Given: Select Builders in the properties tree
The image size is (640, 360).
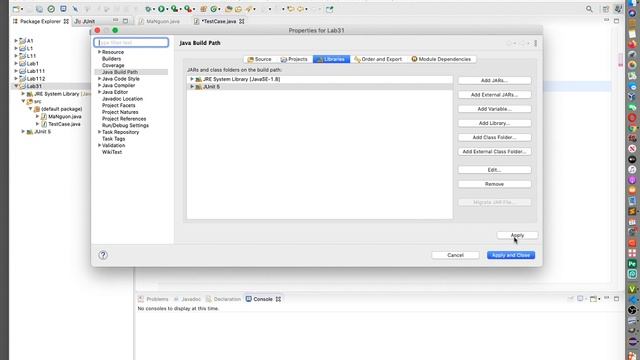Looking at the screenshot, I should click(111, 59).
